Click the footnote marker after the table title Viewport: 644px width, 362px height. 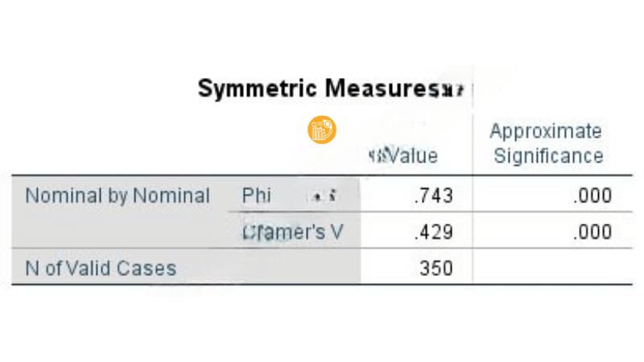click(x=448, y=90)
